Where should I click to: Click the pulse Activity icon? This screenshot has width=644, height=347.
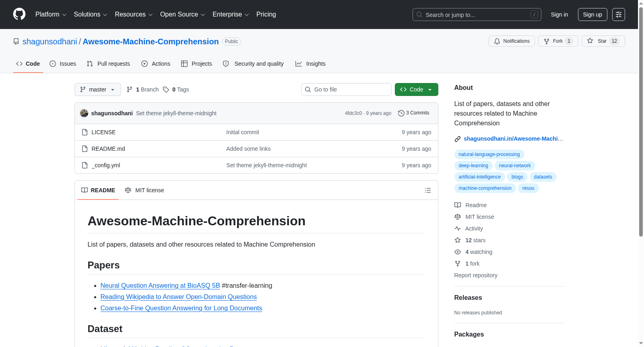(458, 229)
